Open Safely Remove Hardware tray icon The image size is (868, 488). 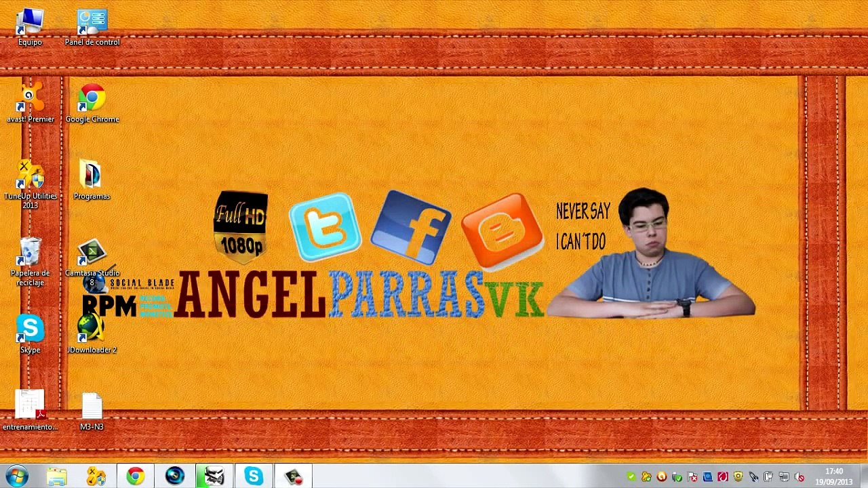tap(677, 476)
